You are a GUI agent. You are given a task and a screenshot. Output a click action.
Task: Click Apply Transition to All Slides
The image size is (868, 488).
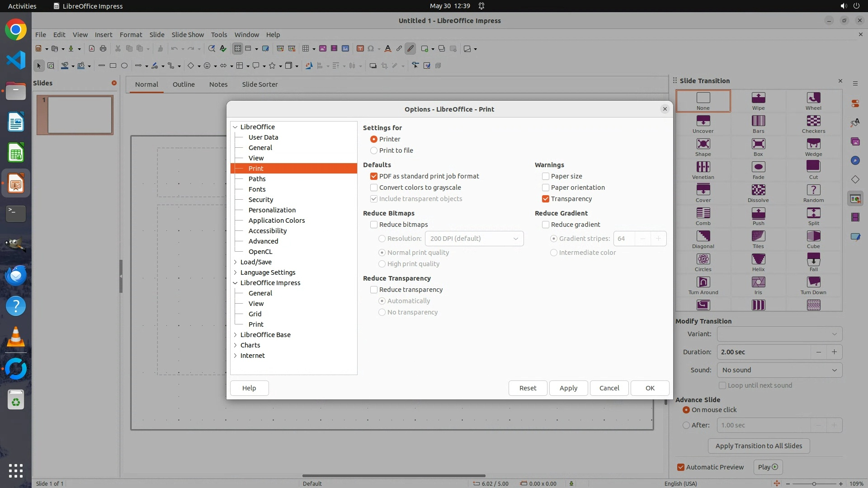point(759,446)
